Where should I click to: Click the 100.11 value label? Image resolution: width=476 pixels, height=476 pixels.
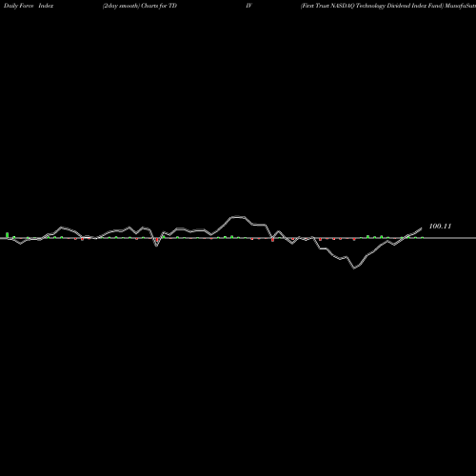440,227
